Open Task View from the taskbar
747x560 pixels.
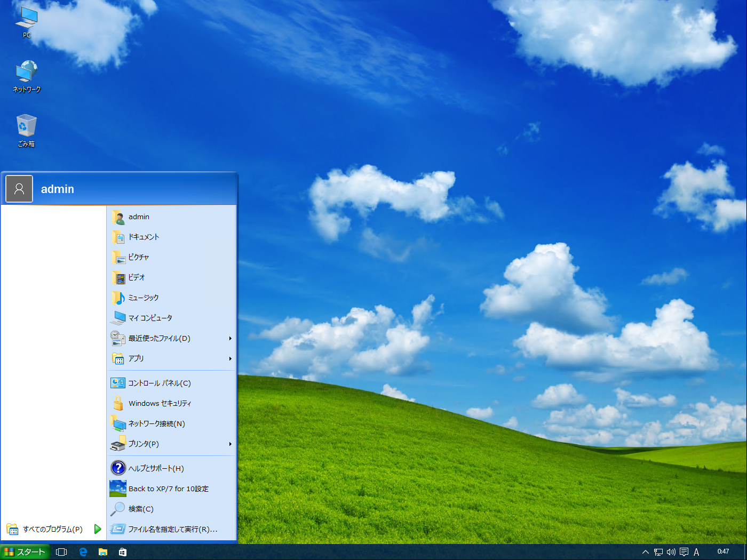(61, 552)
